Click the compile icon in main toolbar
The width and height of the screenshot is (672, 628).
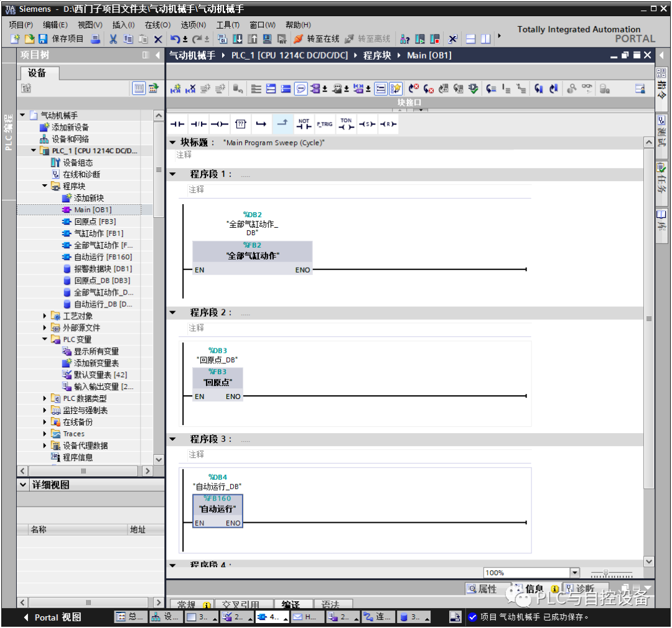222,39
